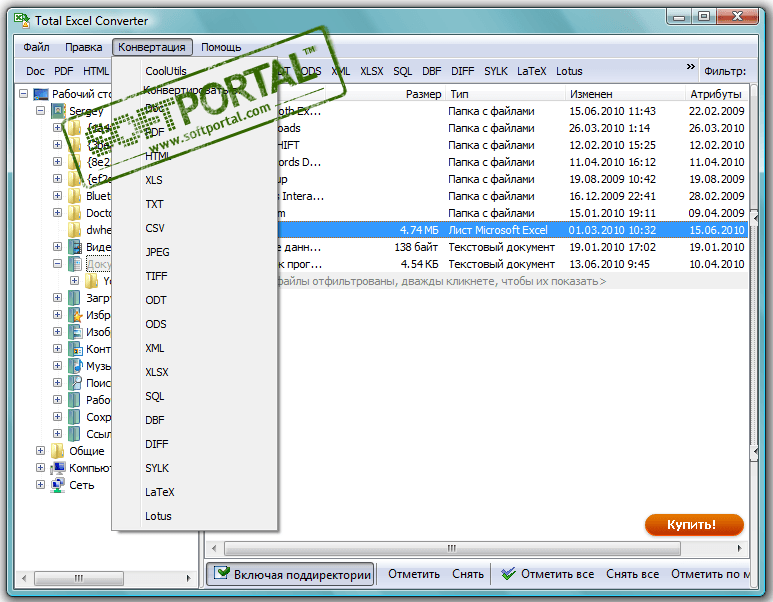Click the filtered-files notice row
Screen dimensions: 773x602
[513, 282]
